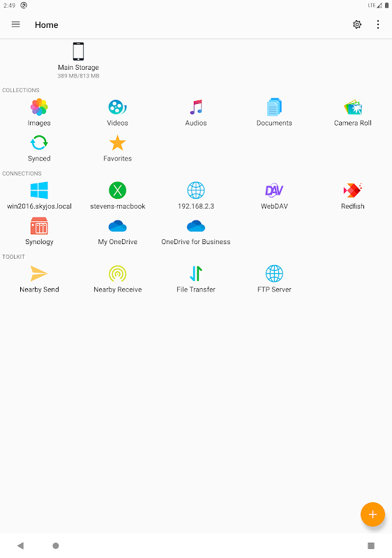Viewport: 392px width, 558px height.
Task: Open the Camera Roll collection
Action: click(x=352, y=112)
